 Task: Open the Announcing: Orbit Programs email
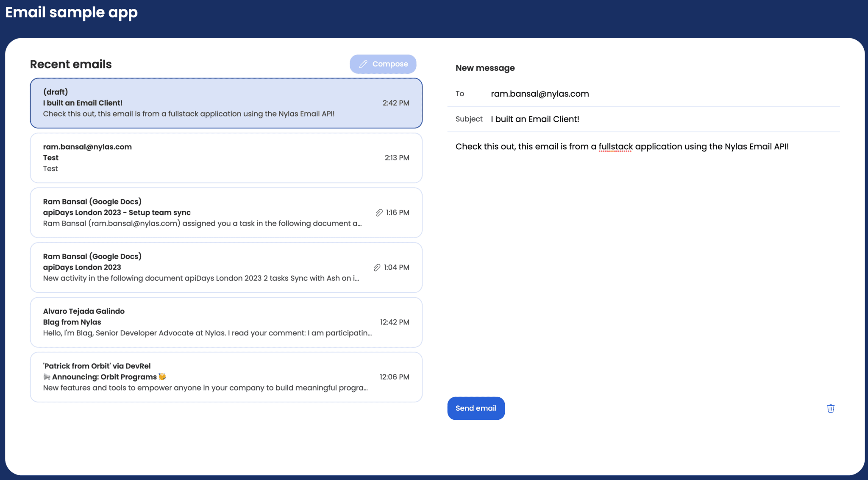[x=226, y=377]
